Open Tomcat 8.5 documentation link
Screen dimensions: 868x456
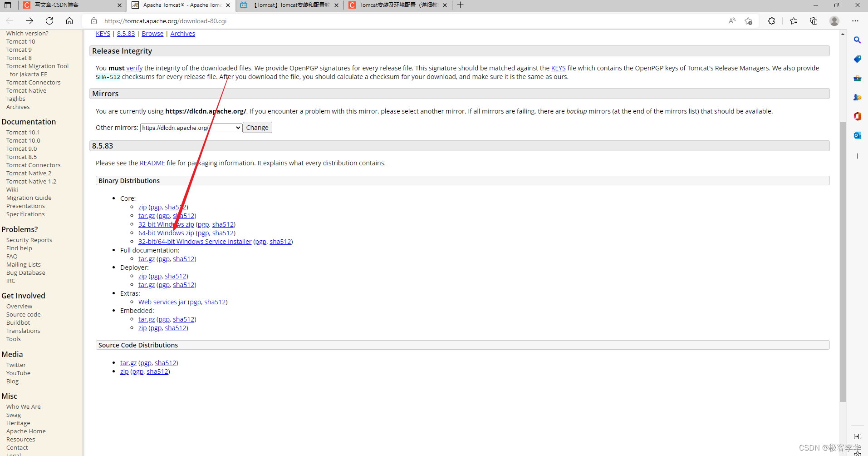[21, 157]
